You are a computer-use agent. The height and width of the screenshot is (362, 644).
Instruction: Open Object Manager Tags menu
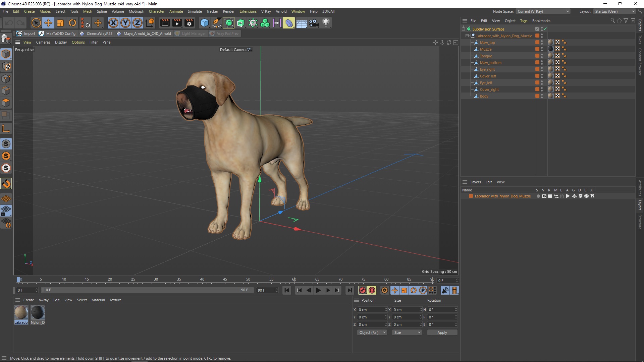524,21
